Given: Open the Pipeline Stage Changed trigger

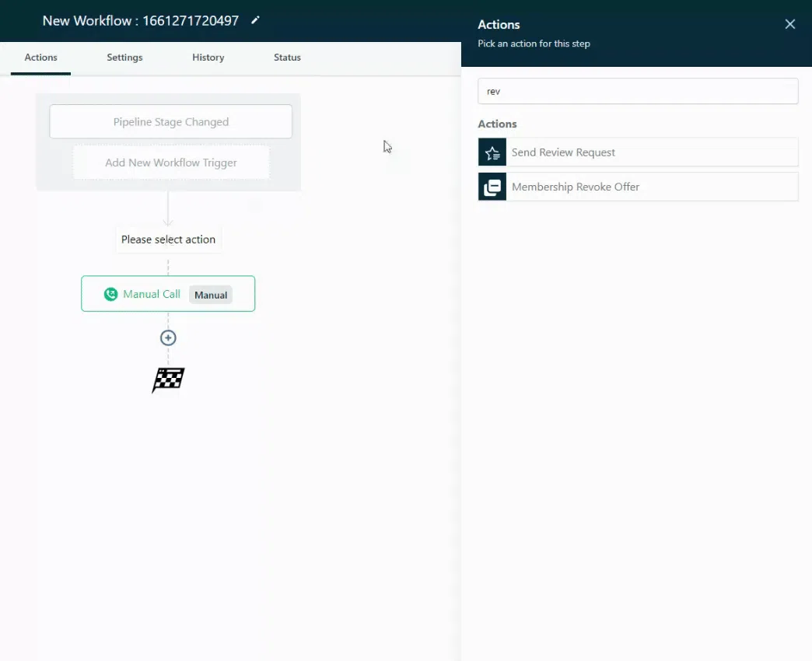Looking at the screenshot, I should tap(171, 121).
